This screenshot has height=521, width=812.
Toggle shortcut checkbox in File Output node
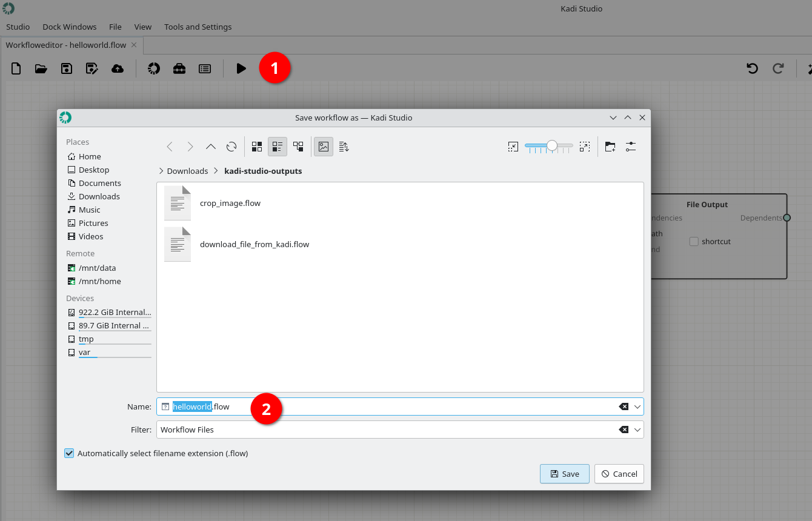click(x=694, y=242)
